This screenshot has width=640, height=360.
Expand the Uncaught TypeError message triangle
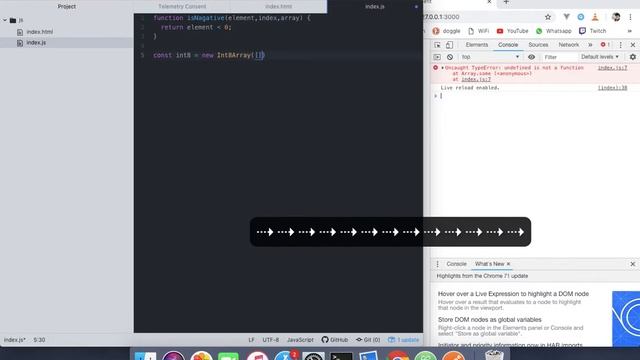point(442,68)
